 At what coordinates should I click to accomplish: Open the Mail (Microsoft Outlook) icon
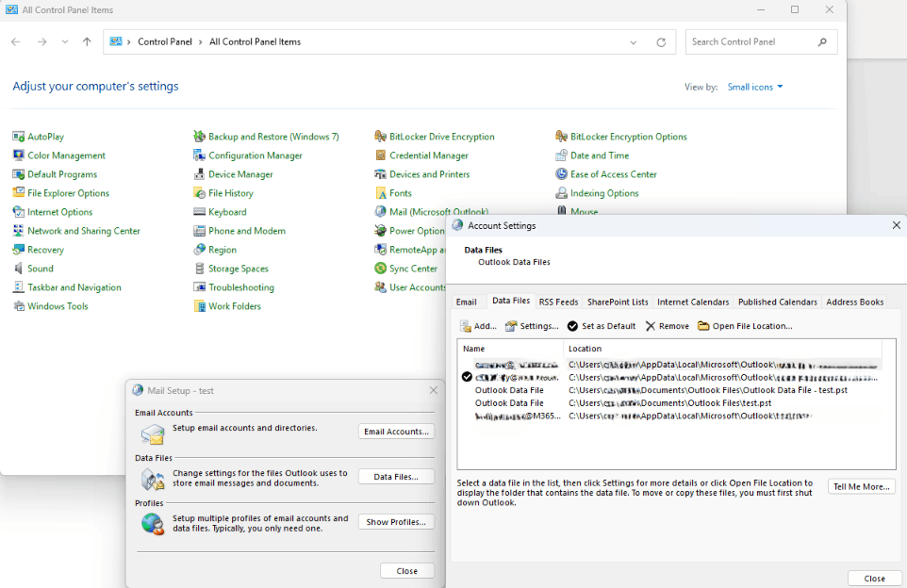381,212
